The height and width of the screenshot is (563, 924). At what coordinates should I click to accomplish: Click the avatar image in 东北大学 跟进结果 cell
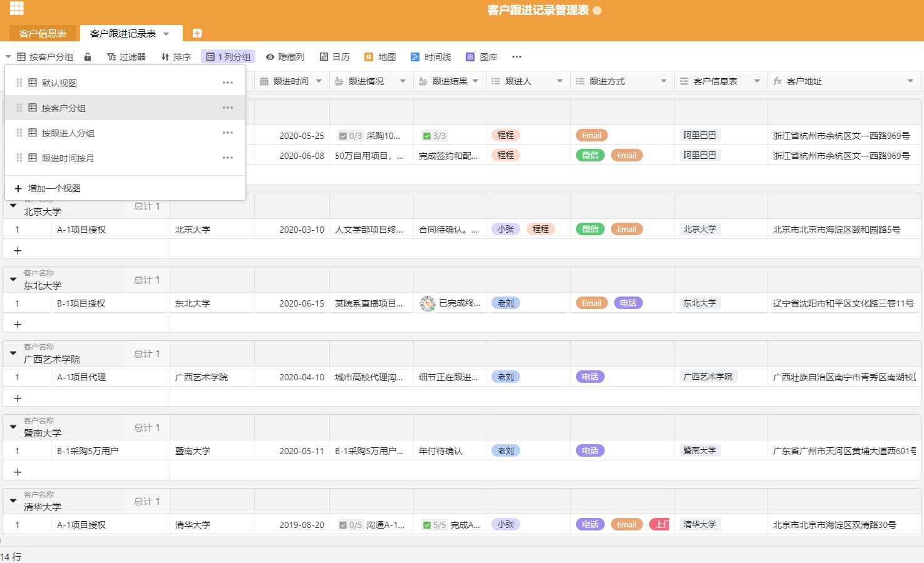tap(428, 303)
